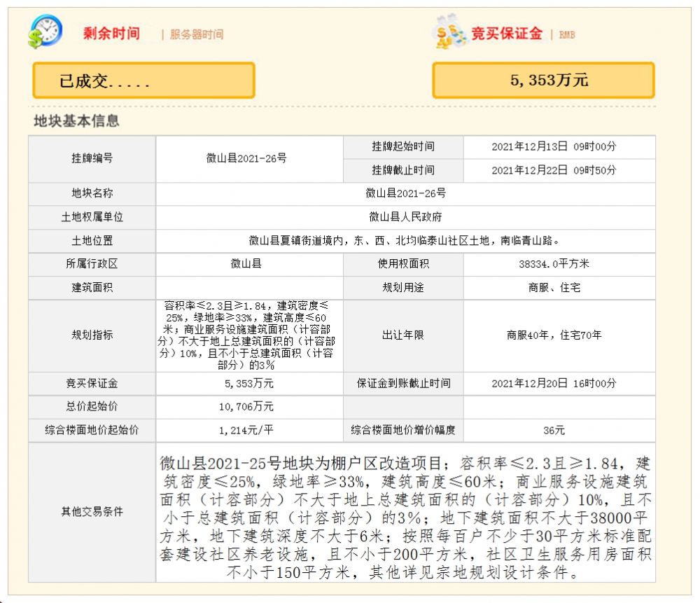Click the 规划指标 label

pos(92,335)
